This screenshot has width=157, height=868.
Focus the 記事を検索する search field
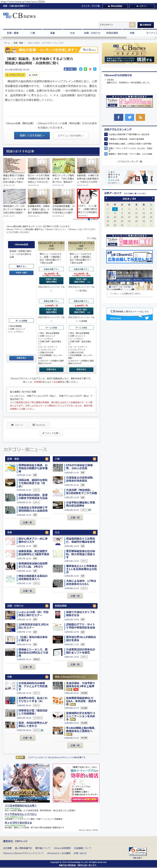[x=114, y=25]
